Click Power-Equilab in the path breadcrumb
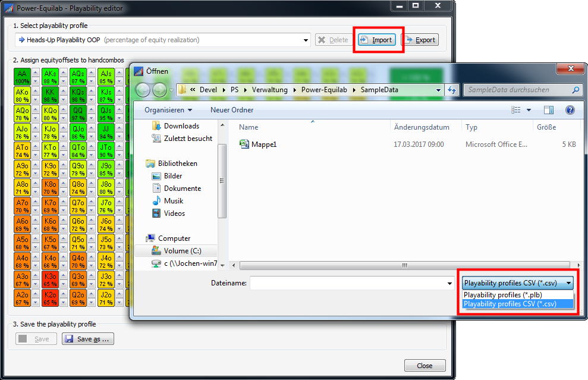588x380 pixels. coord(324,90)
